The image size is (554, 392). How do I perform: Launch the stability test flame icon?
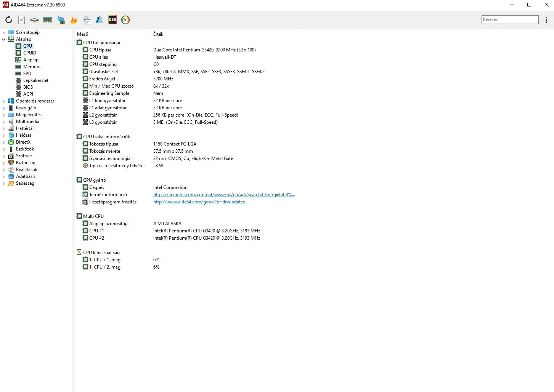coord(74,20)
